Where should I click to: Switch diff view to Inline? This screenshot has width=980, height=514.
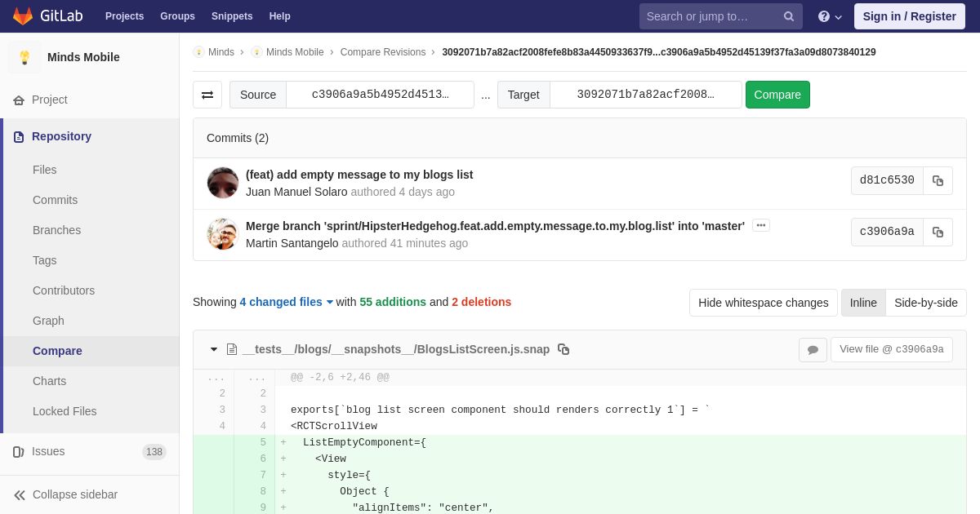tap(863, 303)
